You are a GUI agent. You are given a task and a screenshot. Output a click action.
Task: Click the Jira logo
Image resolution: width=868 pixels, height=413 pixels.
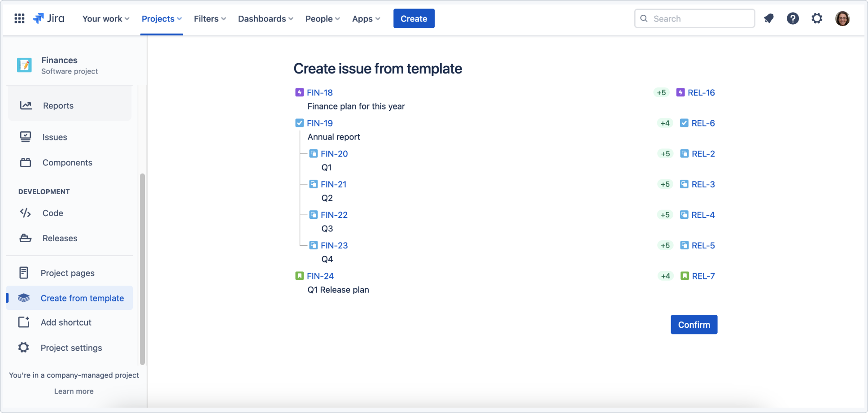click(x=49, y=18)
